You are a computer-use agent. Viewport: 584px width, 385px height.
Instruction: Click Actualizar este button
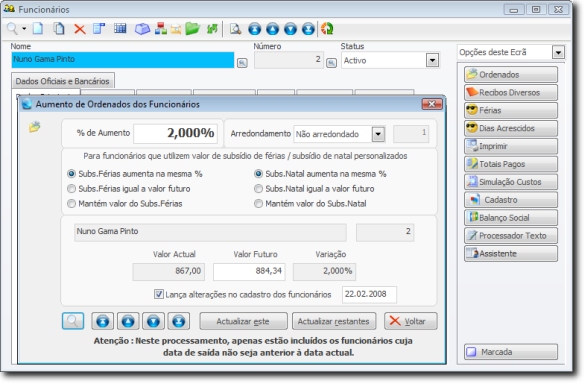pos(243,321)
